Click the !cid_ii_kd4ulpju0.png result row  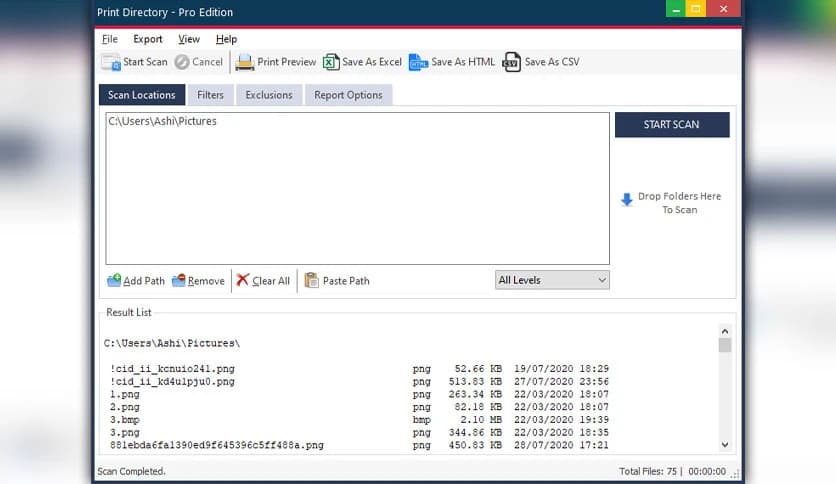point(359,382)
